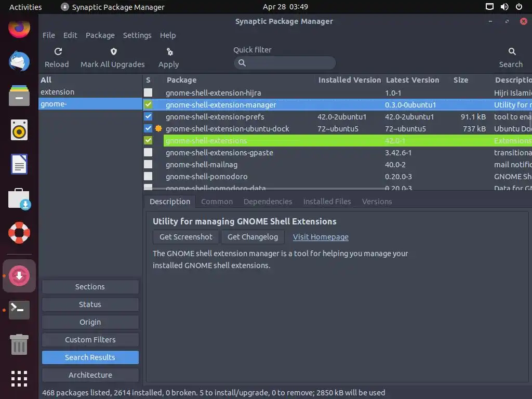Click the Synaptic dock icon

[x=19, y=276]
